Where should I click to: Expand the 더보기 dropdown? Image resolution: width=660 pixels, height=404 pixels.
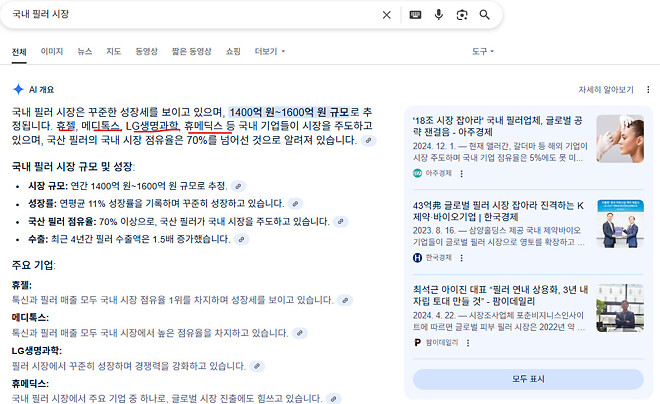(270, 51)
